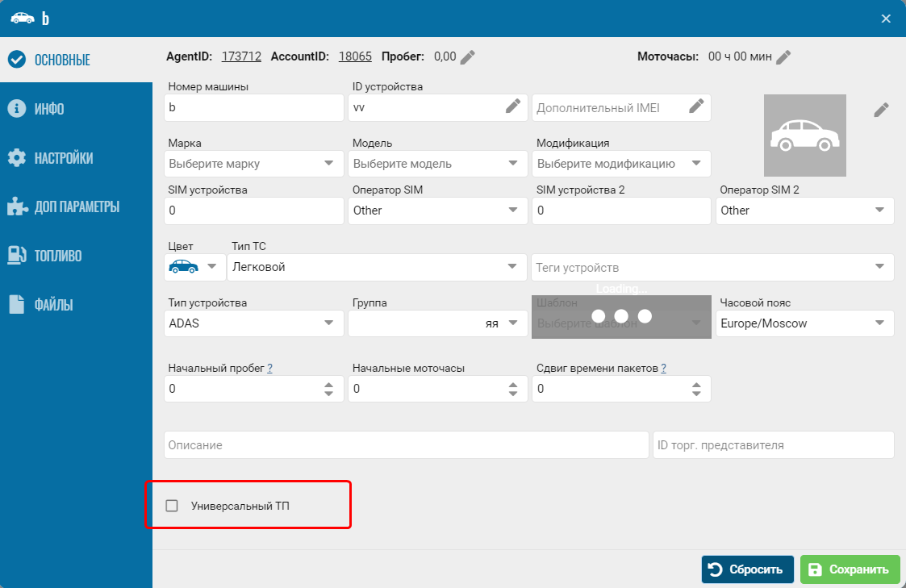Click the car icon in the title bar
906x588 pixels.
click(23, 19)
